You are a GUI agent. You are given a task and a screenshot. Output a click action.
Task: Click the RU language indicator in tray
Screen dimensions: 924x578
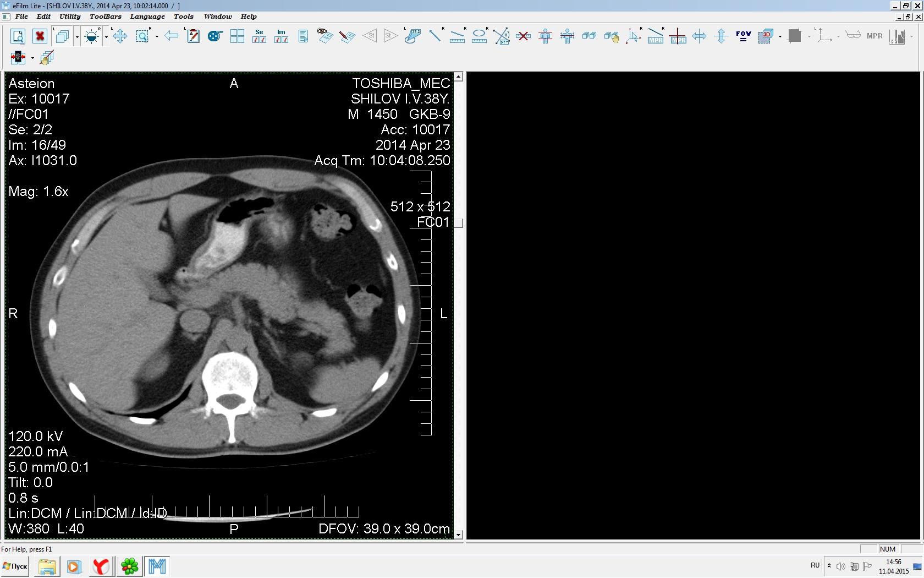point(815,565)
